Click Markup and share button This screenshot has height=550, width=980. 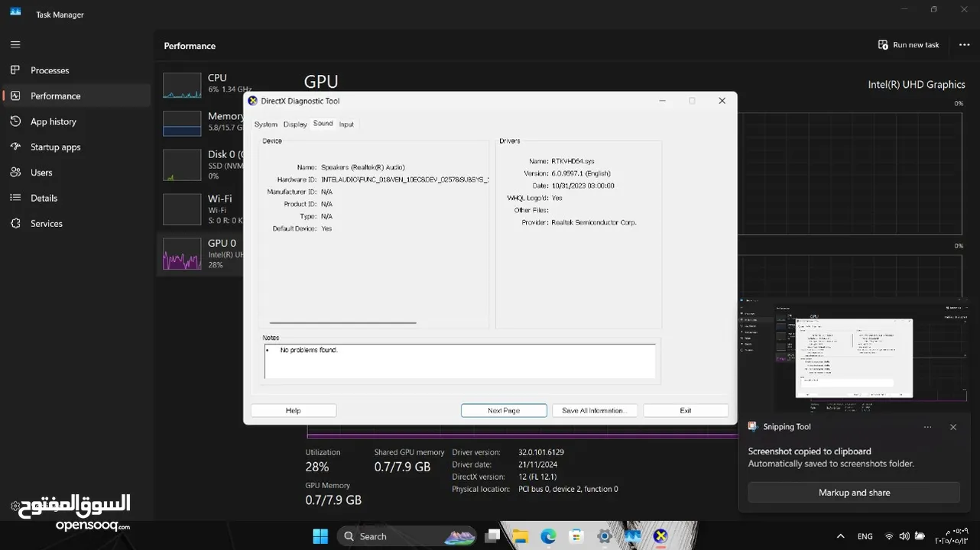pos(854,493)
